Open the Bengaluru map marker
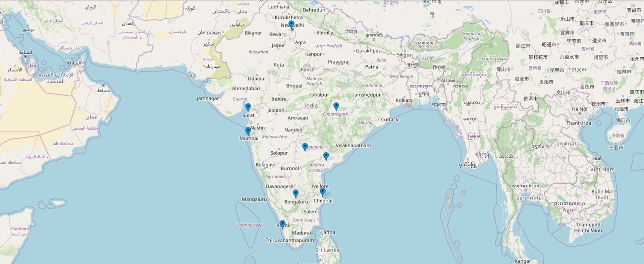The image size is (644, 264). tap(296, 194)
